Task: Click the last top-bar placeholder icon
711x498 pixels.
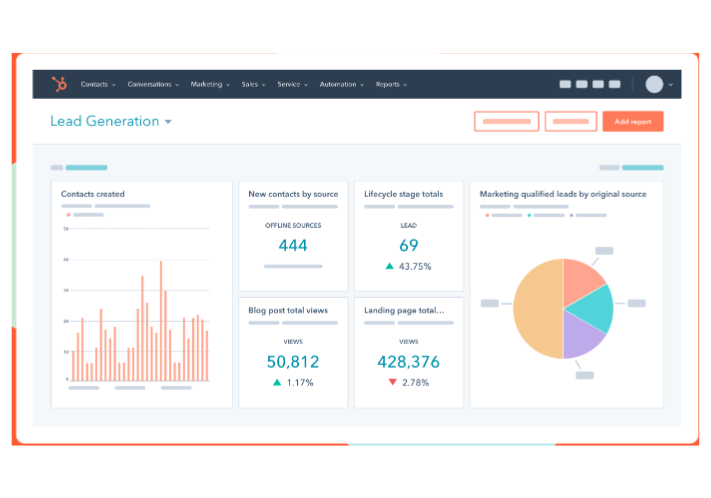Action: click(615, 85)
